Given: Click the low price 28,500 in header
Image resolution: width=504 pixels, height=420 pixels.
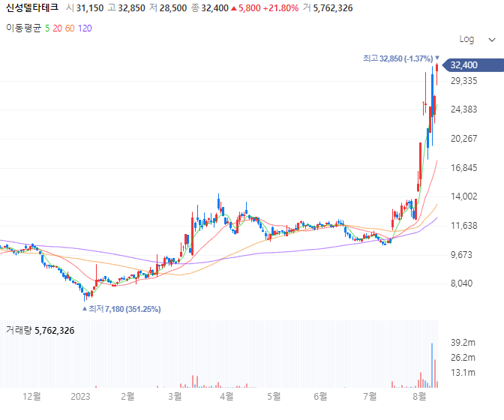Looking at the screenshot, I should tap(173, 8).
